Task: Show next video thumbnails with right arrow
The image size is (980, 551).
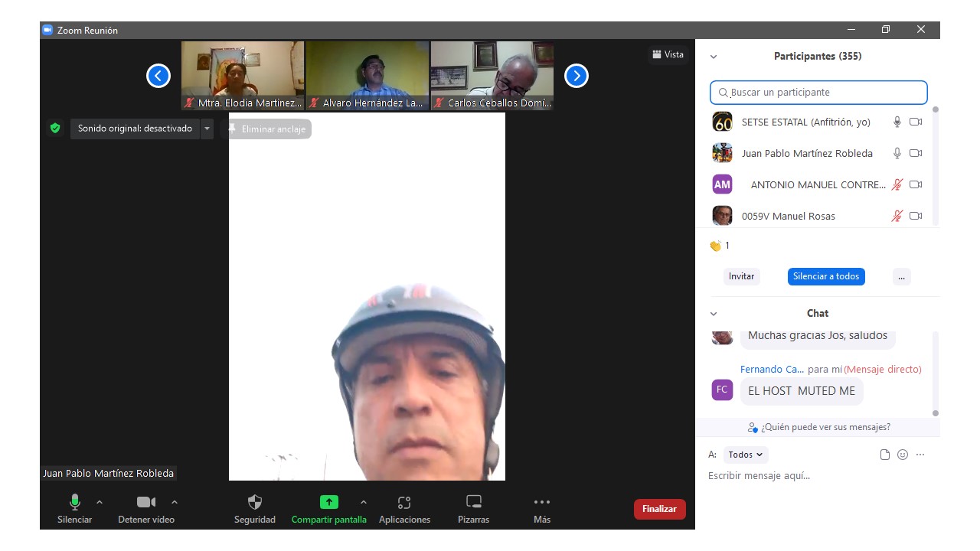Action: tap(577, 76)
